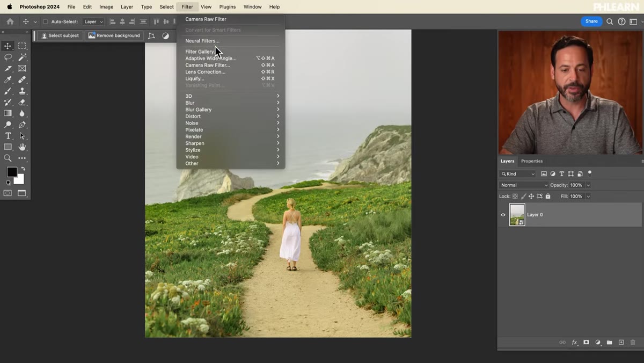Screen dimensions: 644x363
Task: Select the Brush tool
Action: [x=8, y=91]
